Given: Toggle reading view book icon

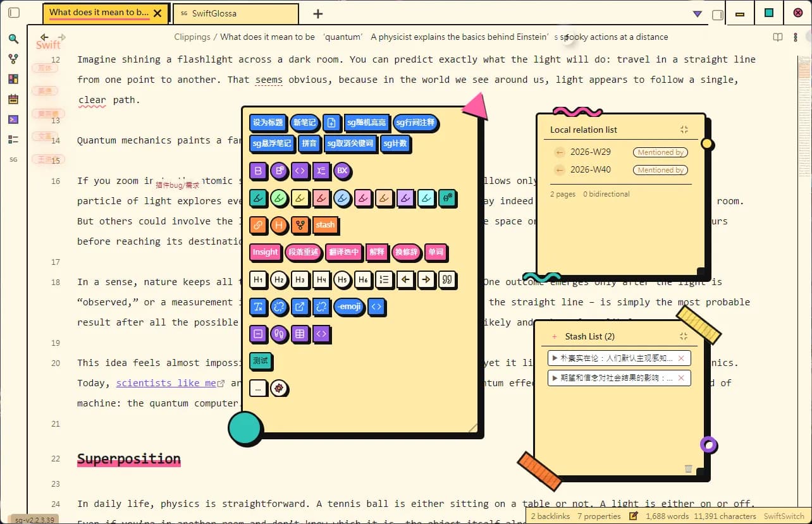Looking at the screenshot, I should pos(778,37).
